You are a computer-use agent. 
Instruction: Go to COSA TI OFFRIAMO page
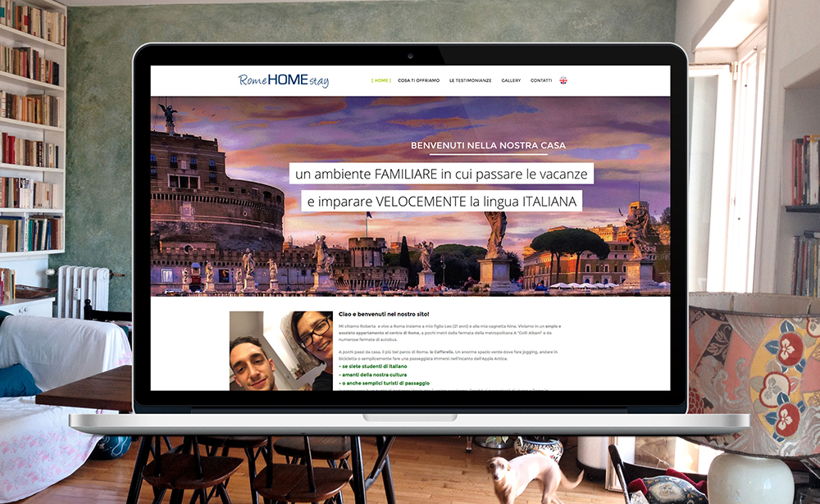tap(418, 80)
